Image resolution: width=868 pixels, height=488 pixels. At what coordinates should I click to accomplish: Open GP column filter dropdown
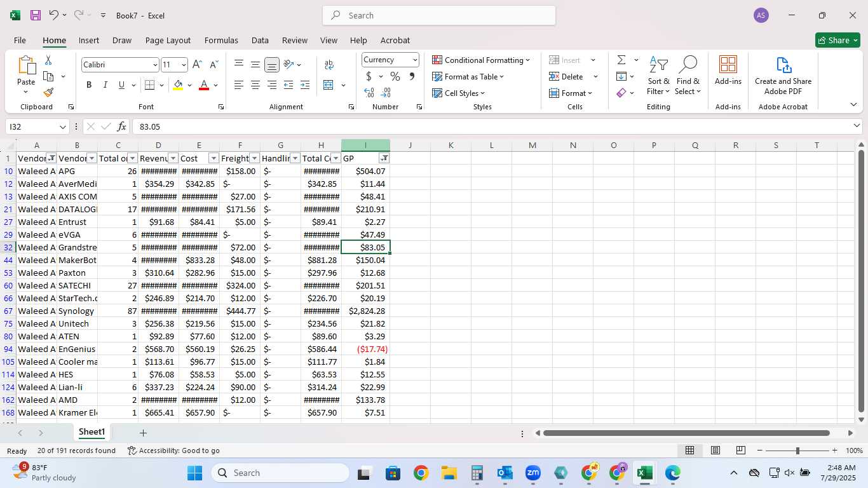384,158
